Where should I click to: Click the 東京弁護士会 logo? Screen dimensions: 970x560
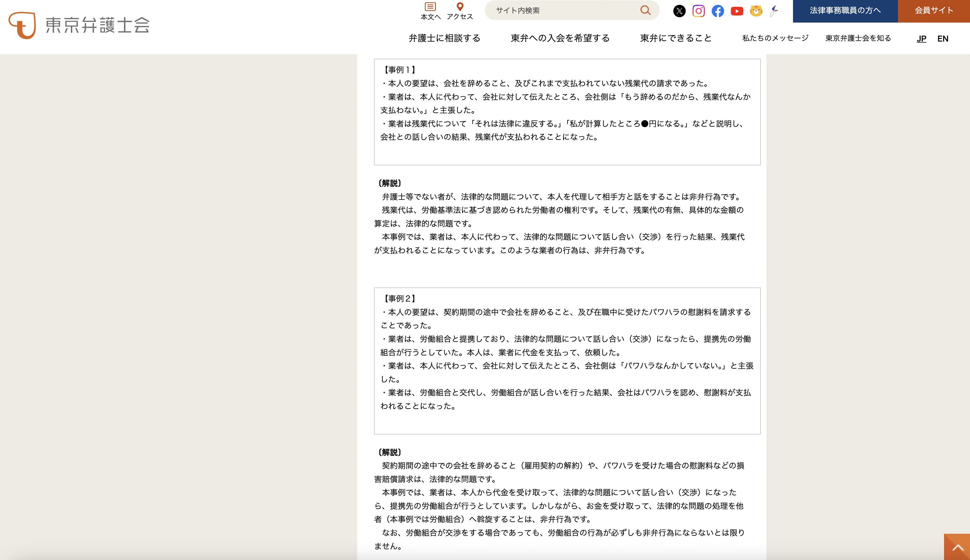point(79,25)
